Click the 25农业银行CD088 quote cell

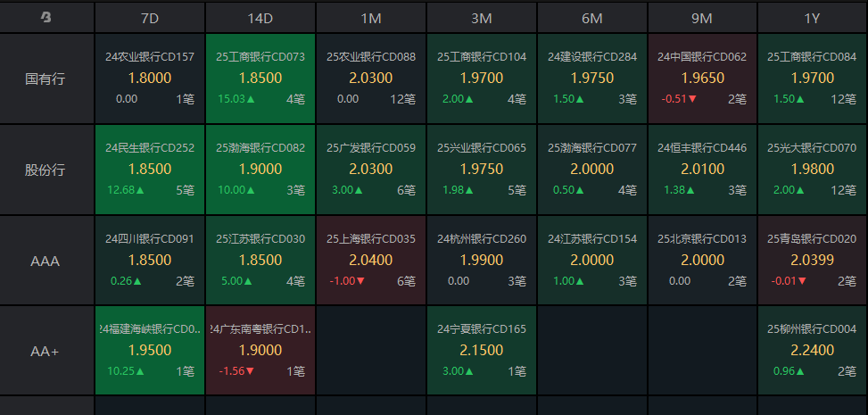click(371, 79)
